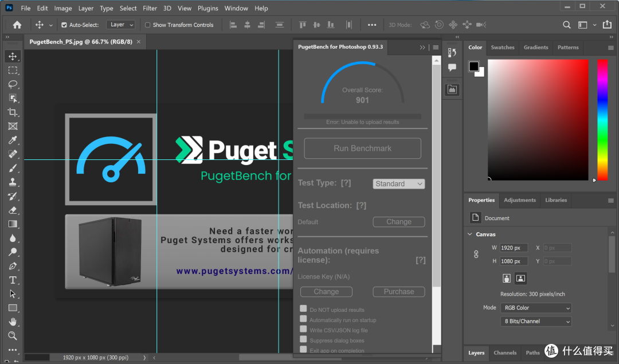The height and width of the screenshot is (364, 619).
Task: Click the foreground color swatch
Action: click(x=473, y=66)
